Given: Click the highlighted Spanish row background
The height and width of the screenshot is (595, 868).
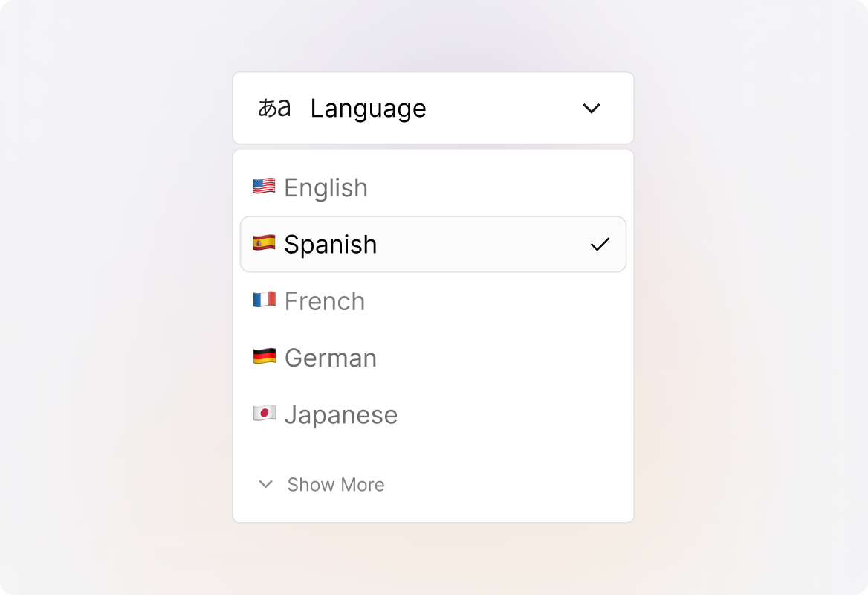Looking at the screenshot, I should pyautogui.click(x=483, y=244).
